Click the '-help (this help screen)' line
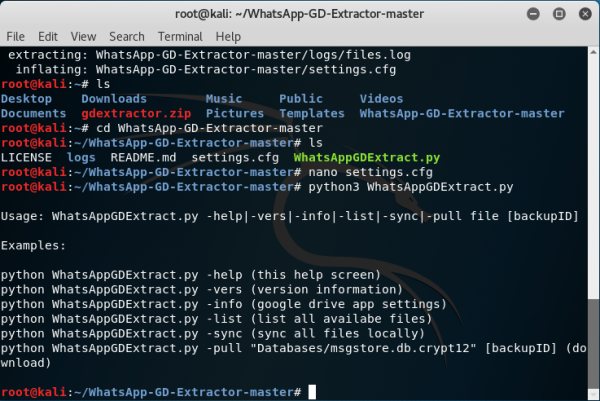600x401 pixels. pos(191,275)
